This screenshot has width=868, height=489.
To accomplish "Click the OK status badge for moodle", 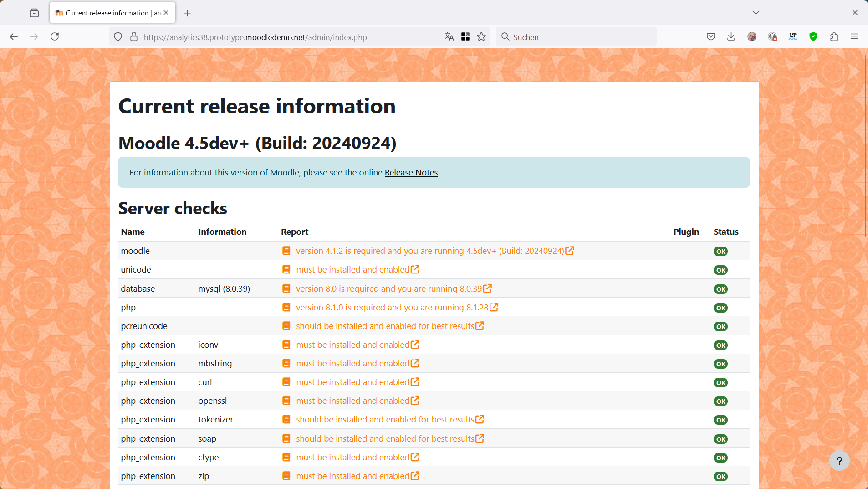I will (x=720, y=252).
